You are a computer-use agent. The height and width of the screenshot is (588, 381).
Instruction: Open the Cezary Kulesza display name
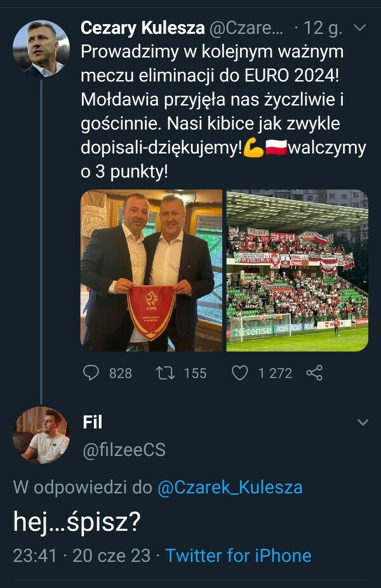143,28
